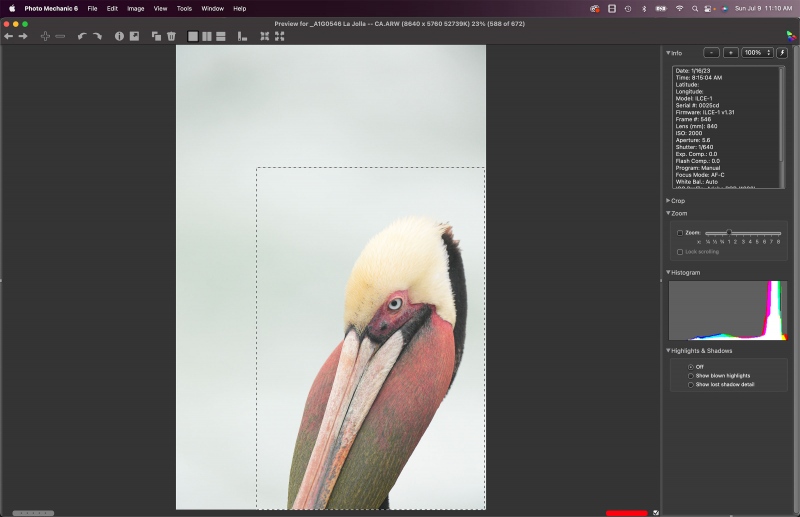The width and height of the screenshot is (800, 517).
Task: Go to the previous photo arrow
Action: (x=8, y=36)
